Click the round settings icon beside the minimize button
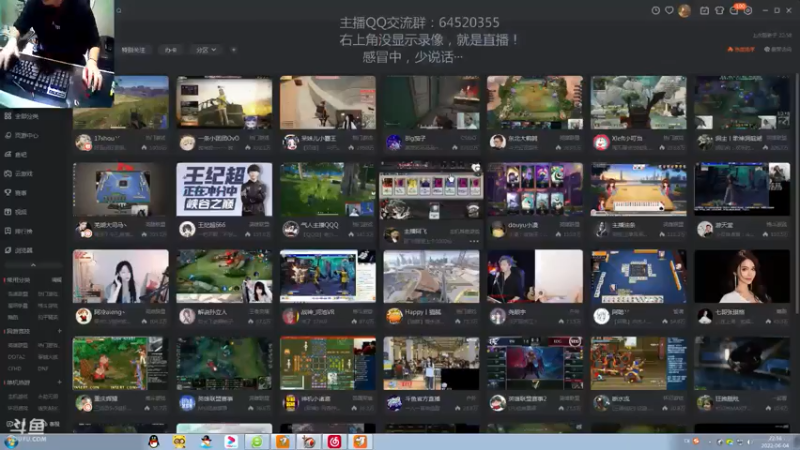This screenshot has height=450, width=800. 748,10
